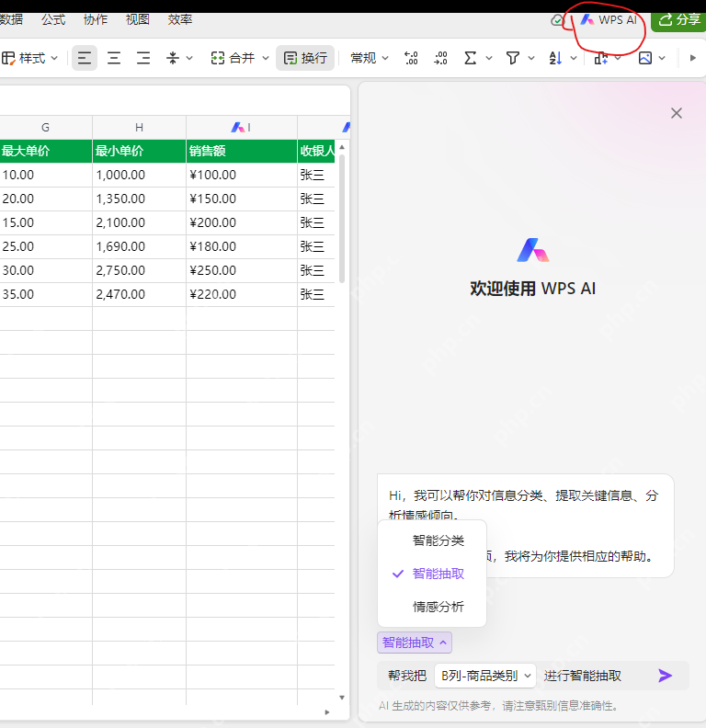The height and width of the screenshot is (728, 706).
Task: Click the A-Z sort icon
Action: click(x=555, y=58)
